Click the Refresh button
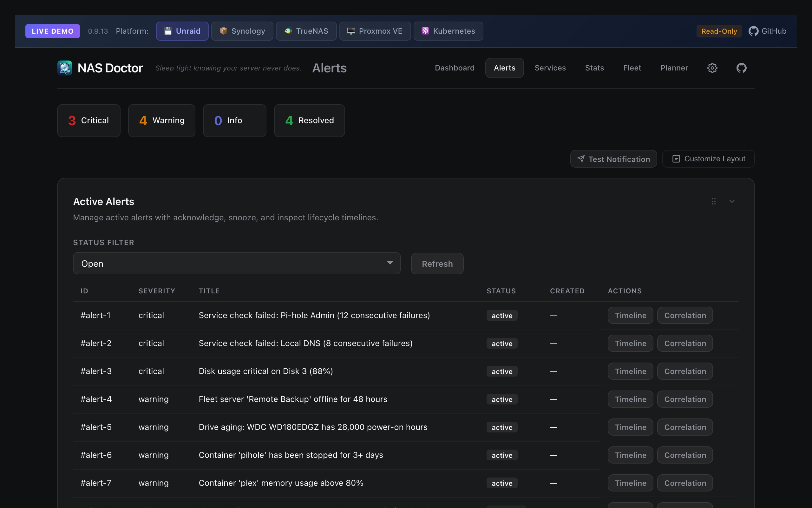 (x=437, y=264)
